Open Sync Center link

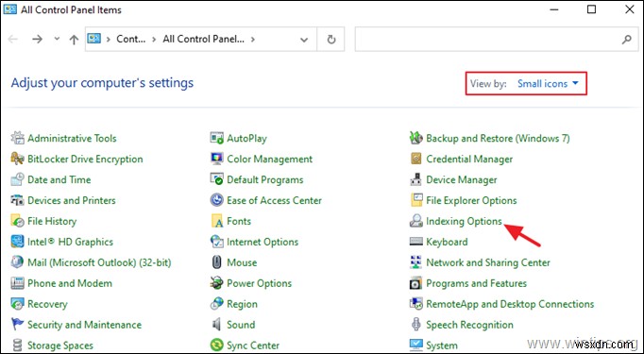point(253,346)
